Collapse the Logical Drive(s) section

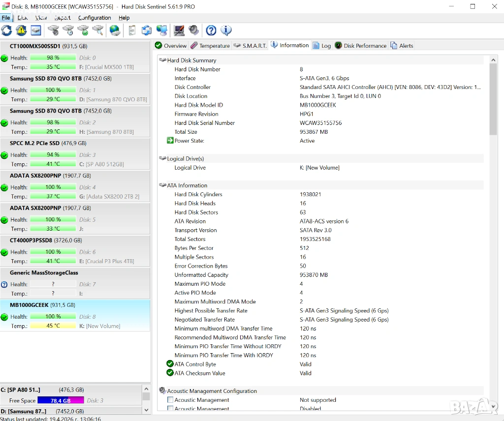pos(163,159)
